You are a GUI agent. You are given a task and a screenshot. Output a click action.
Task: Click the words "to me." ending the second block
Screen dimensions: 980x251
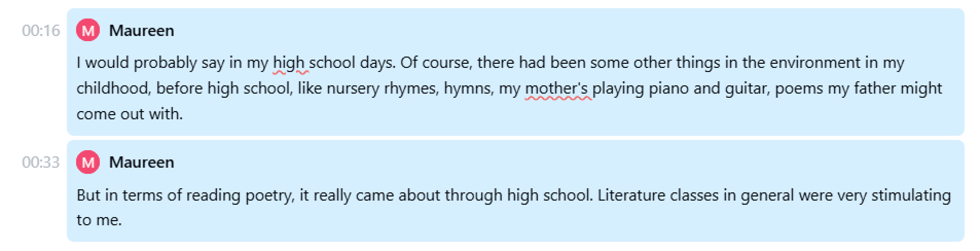tap(99, 221)
